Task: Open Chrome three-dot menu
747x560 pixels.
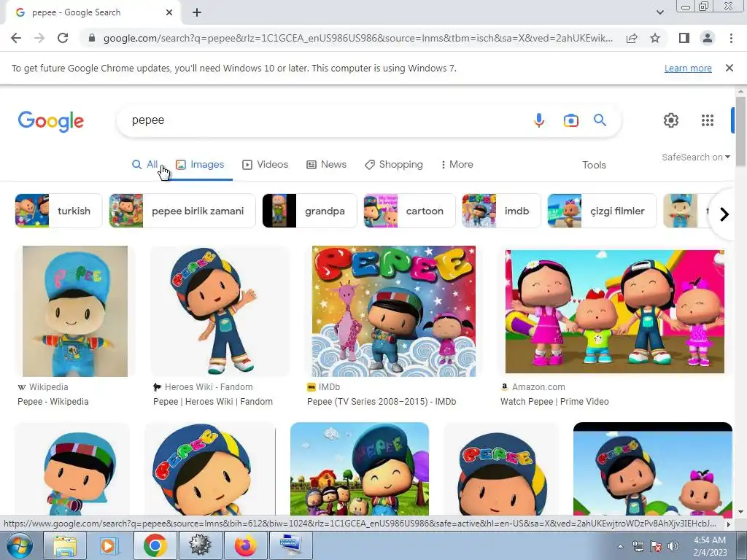Action: coord(731,38)
